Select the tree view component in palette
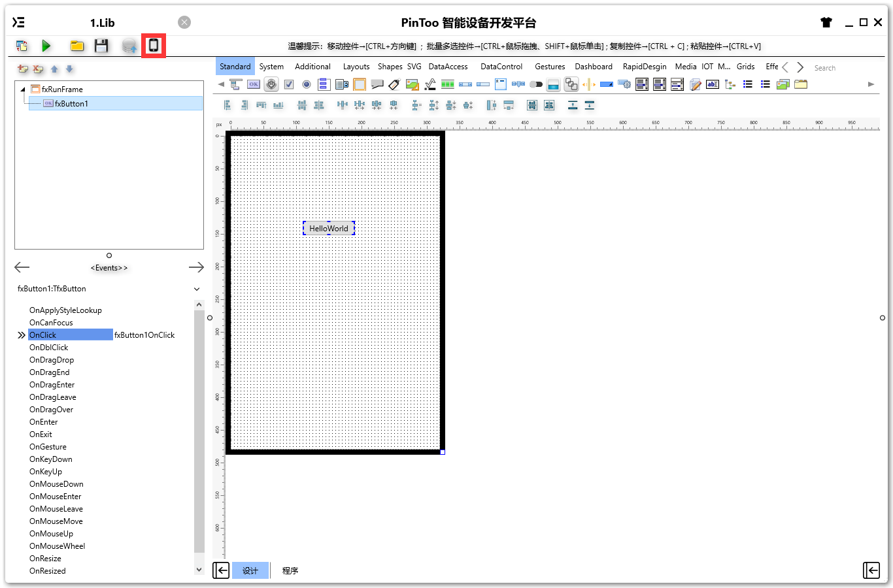The width and height of the screenshot is (893, 588). tap(730, 84)
